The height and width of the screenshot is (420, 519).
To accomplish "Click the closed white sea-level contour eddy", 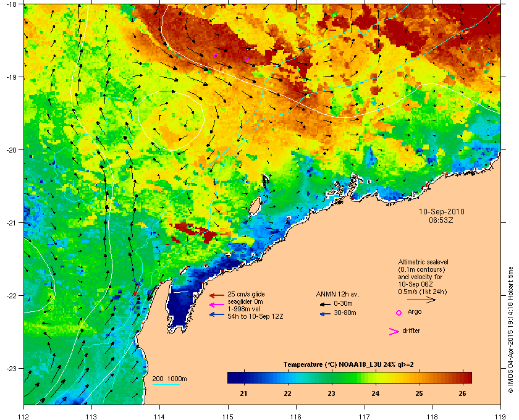I will point(171,121).
